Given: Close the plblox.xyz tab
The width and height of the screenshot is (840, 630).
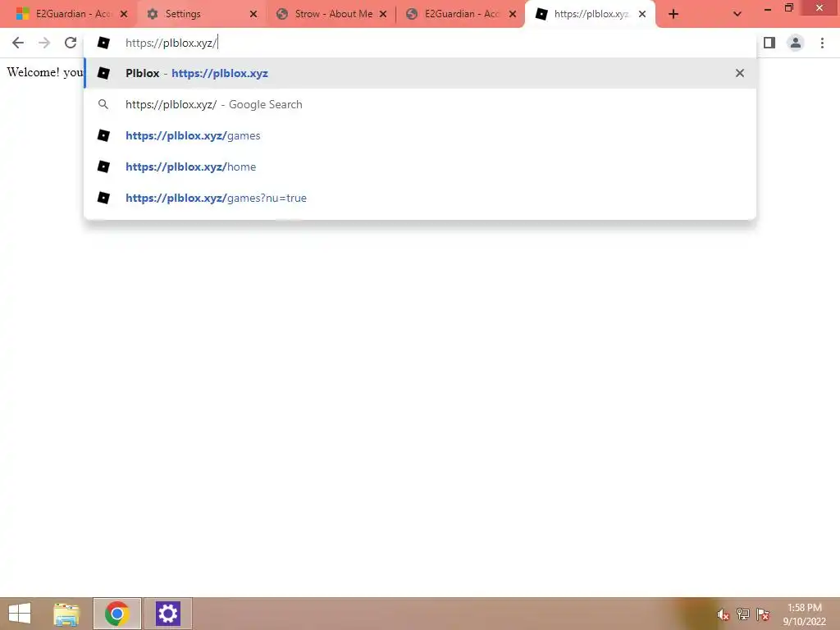Looking at the screenshot, I should tap(642, 15).
